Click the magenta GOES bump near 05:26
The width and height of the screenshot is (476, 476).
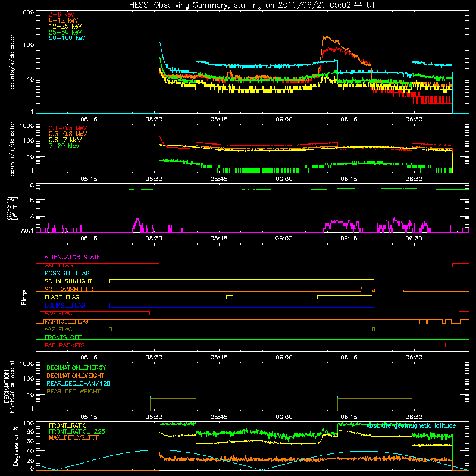(137, 224)
